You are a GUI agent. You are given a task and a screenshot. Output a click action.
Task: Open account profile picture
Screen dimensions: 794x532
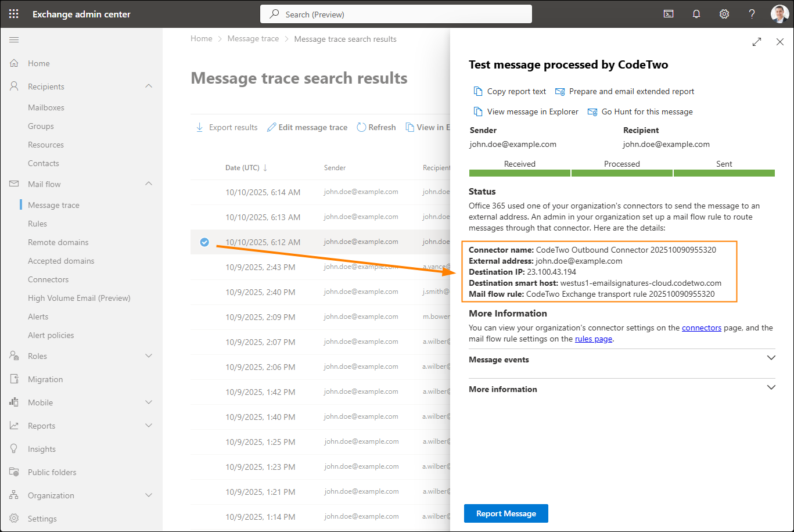tap(779, 14)
